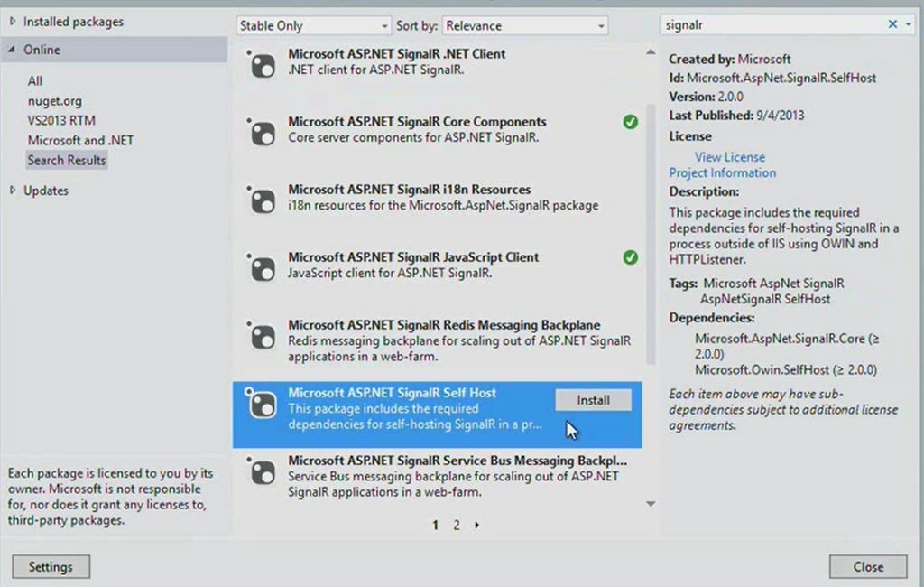This screenshot has height=587, width=924.
Task: Open the View License link
Action: pos(729,157)
